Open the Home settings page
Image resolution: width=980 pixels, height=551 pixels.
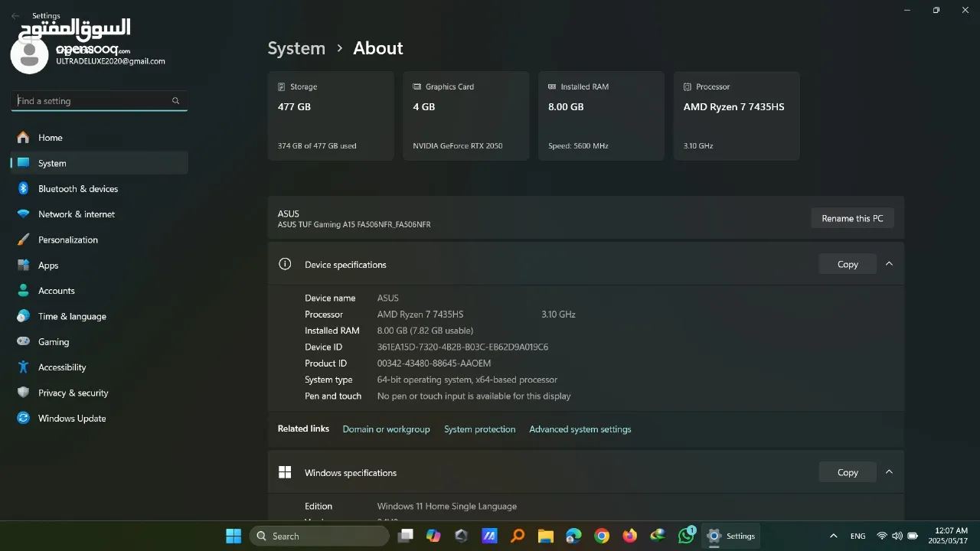click(100, 138)
